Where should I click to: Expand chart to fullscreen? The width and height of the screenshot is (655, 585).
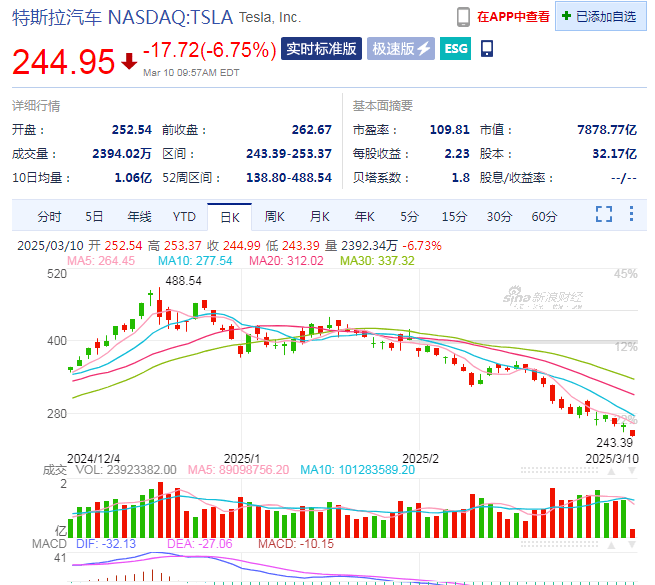pos(604,214)
